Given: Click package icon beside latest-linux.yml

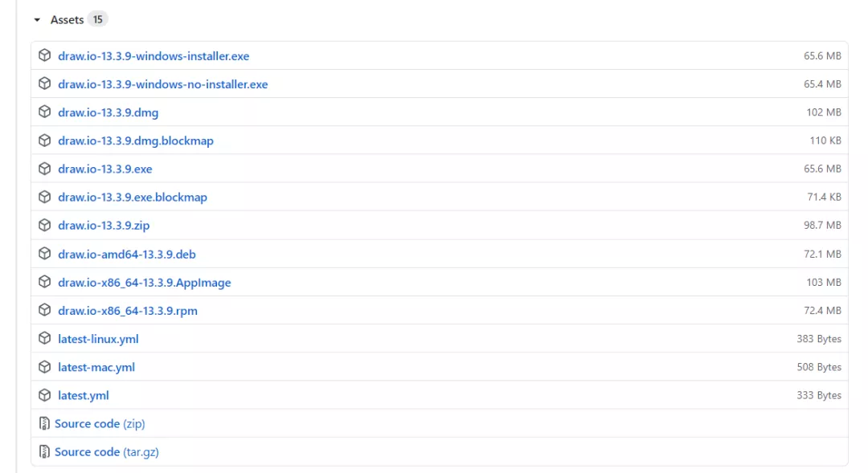Looking at the screenshot, I should 45,338.
